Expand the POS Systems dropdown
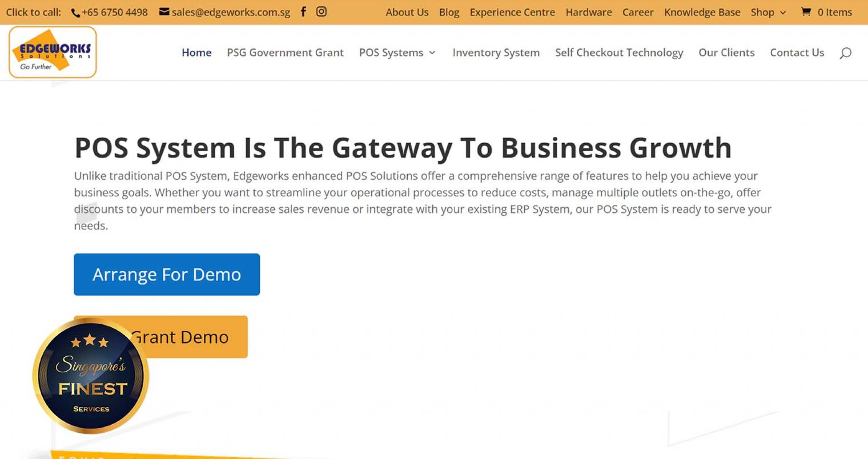The height and width of the screenshot is (459, 868). pos(397,53)
